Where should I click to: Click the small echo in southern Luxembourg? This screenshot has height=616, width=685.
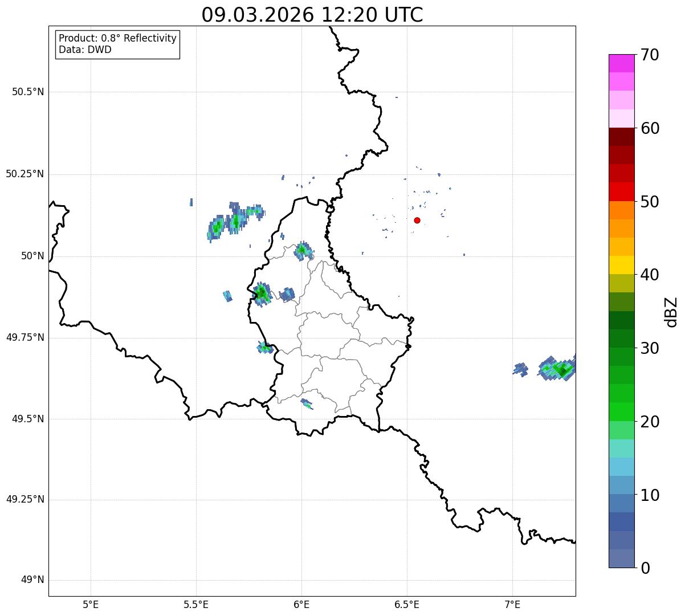pos(307,404)
